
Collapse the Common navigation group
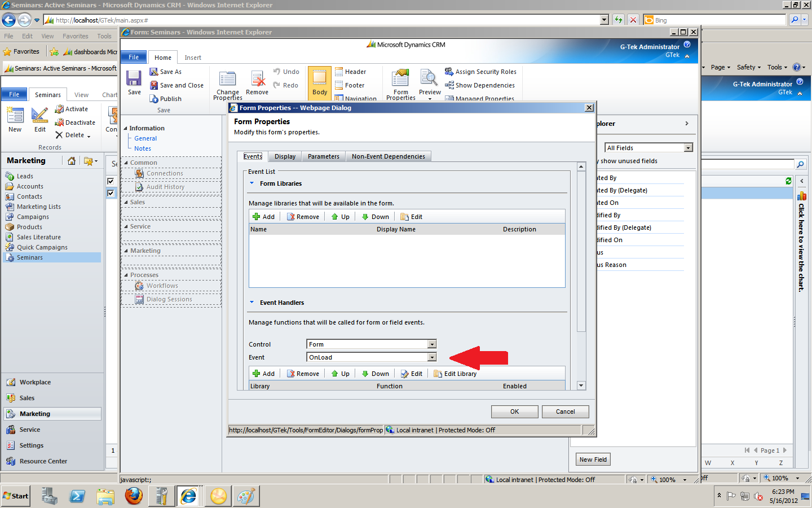click(126, 163)
